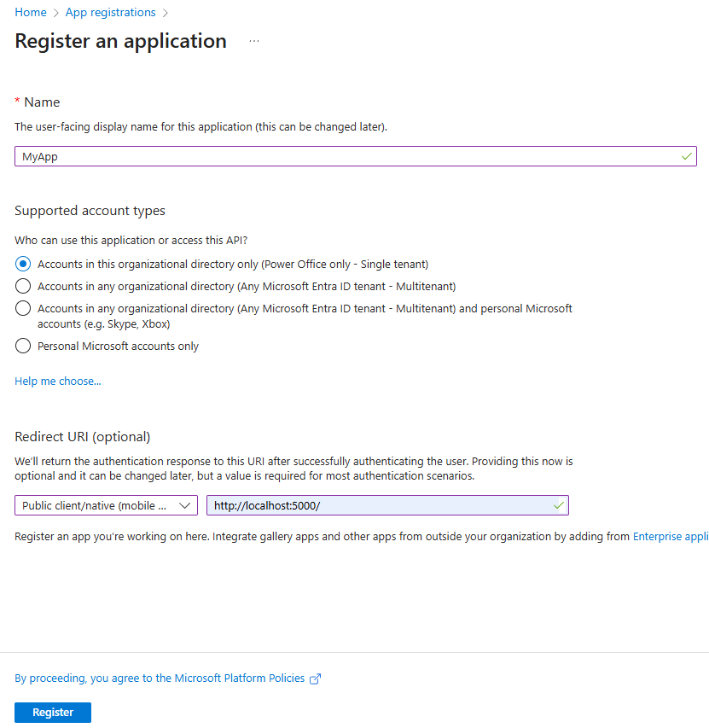The width and height of the screenshot is (709, 728).
Task: Choose Multitenant and personal Microsoft accounts option
Action: [x=23, y=308]
